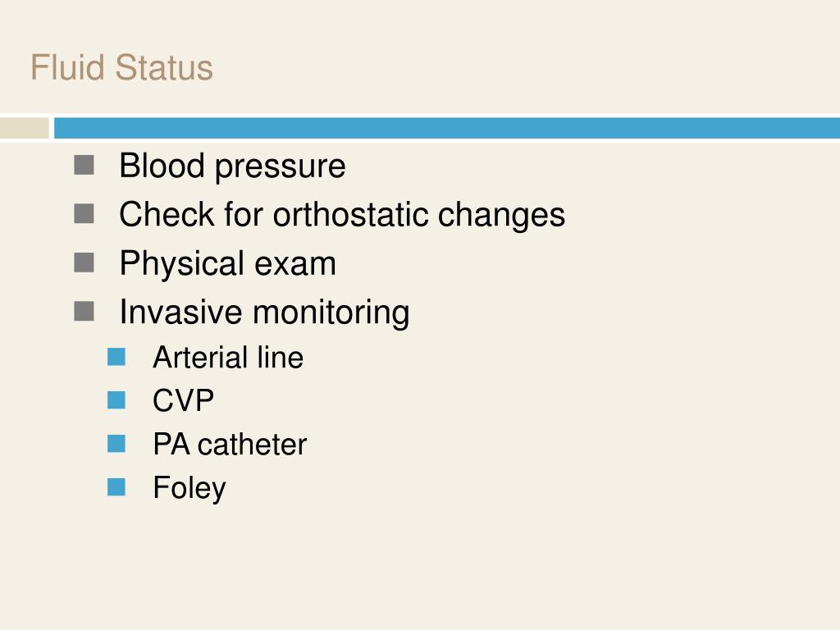Click the CVP sub-item text
The height and width of the screenshot is (630, 840).
(x=183, y=400)
